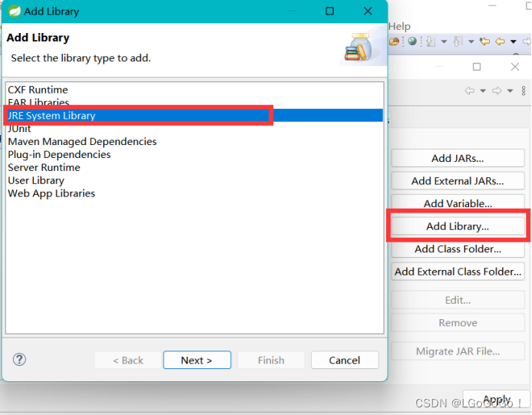
Task: Click the back arrow in properties dialog header
Action: click(470, 91)
